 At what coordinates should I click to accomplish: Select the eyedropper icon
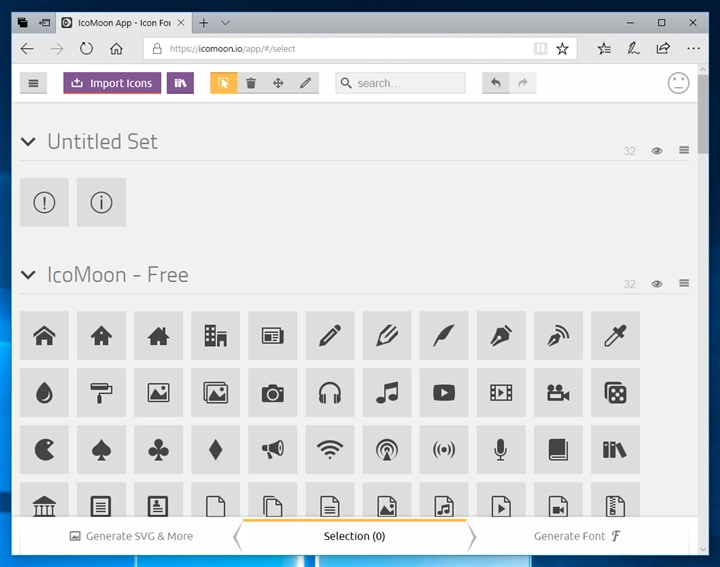tap(615, 336)
